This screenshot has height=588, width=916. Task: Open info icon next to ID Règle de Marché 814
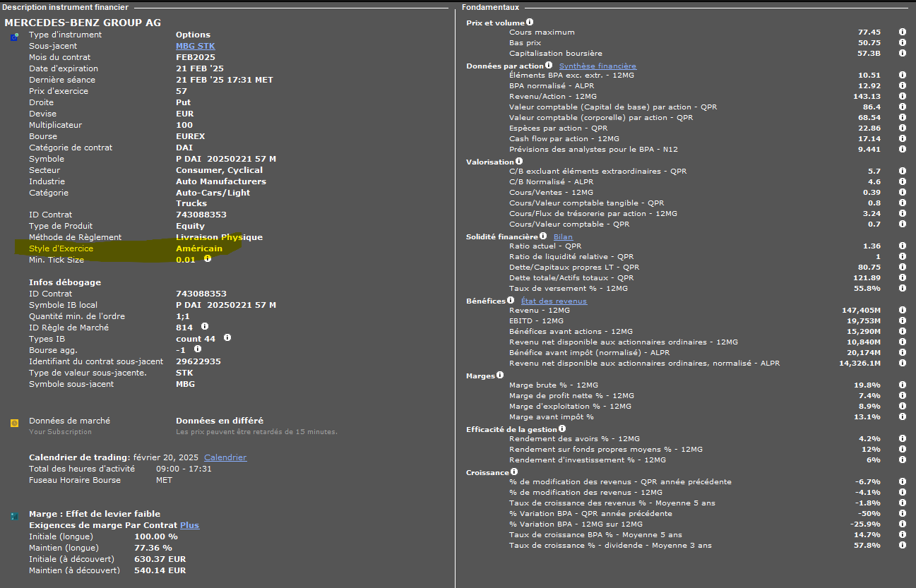pyautogui.click(x=205, y=327)
